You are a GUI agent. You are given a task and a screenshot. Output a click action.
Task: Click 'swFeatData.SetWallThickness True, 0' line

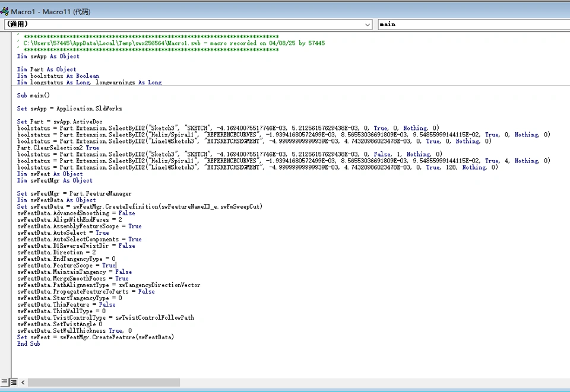click(75, 331)
